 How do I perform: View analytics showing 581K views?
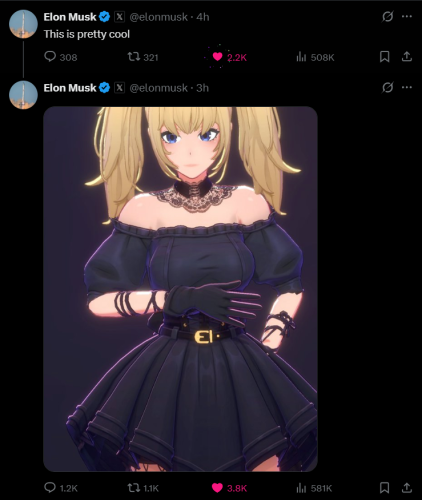tap(314, 488)
